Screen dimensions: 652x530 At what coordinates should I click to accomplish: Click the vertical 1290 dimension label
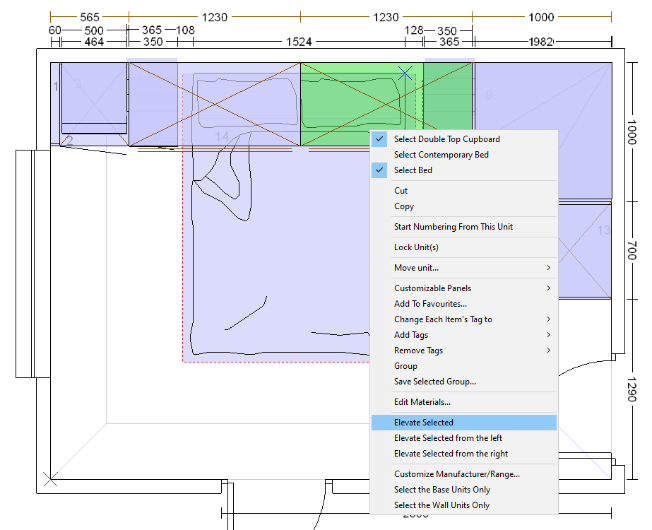point(632,389)
